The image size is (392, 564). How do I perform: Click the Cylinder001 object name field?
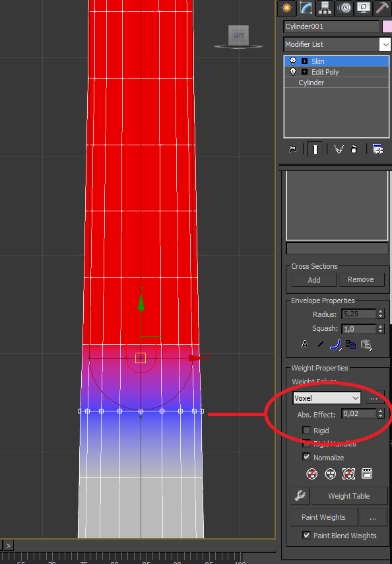pos(331,26)
